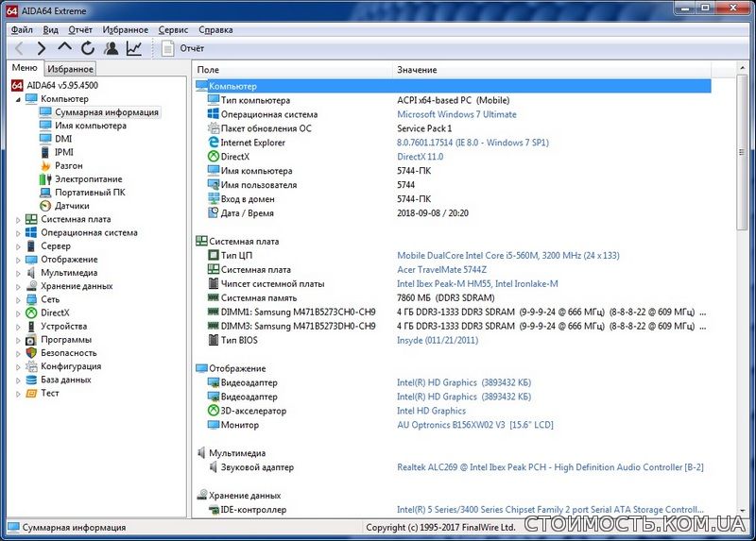Viewport: 756px width, 541px height.
Task: Select the Дата / Время row
Action: pyautogui.click(x=453, y=213)
